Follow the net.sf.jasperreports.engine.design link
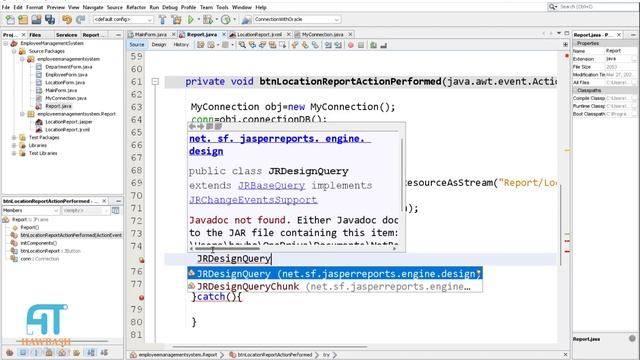This screenshot has height=360, width=640. tap(280, 145)
